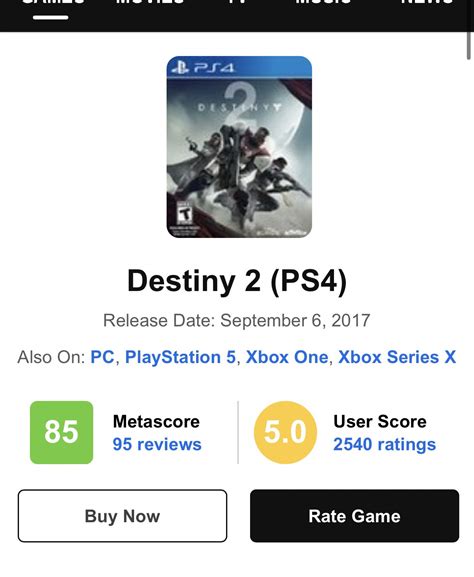Switch to the PC version page
The image size is (474, 577).
[102, 357]
